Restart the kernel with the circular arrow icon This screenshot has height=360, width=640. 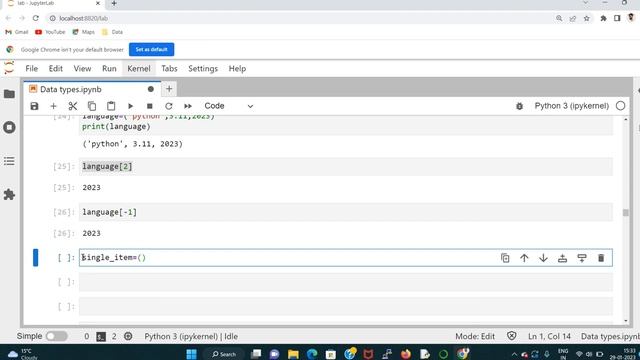point(169,106)
